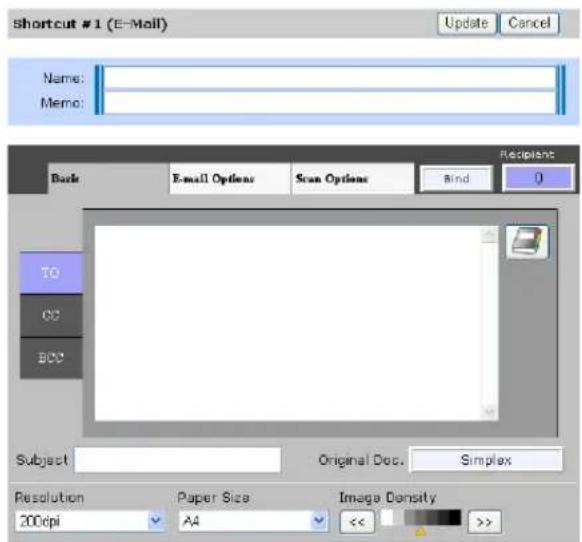Viewport: 582px width, 542px height.
Task: Select the CC recipient toggle
Action: click(51, 316)
